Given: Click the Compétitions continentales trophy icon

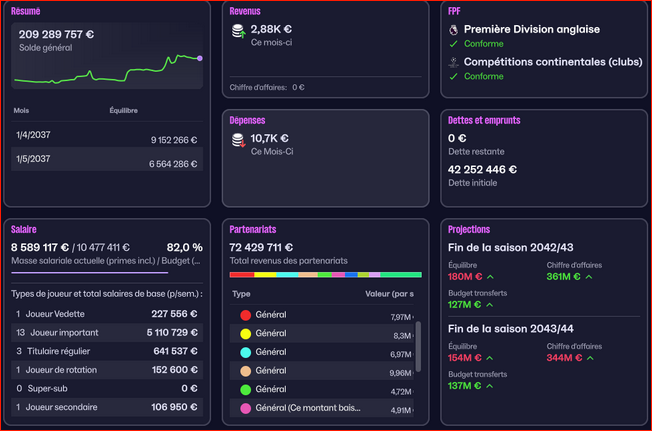Looking at the screenshot, I should (454, 62).
